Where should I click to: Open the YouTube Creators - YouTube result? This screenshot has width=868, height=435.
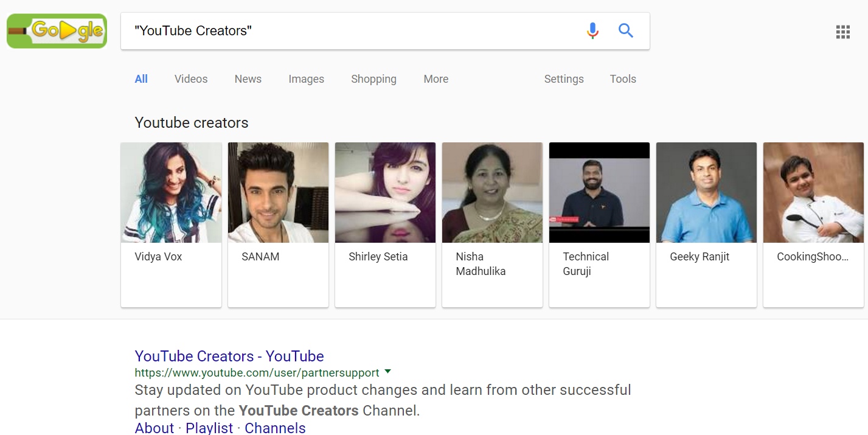point(229,356)
